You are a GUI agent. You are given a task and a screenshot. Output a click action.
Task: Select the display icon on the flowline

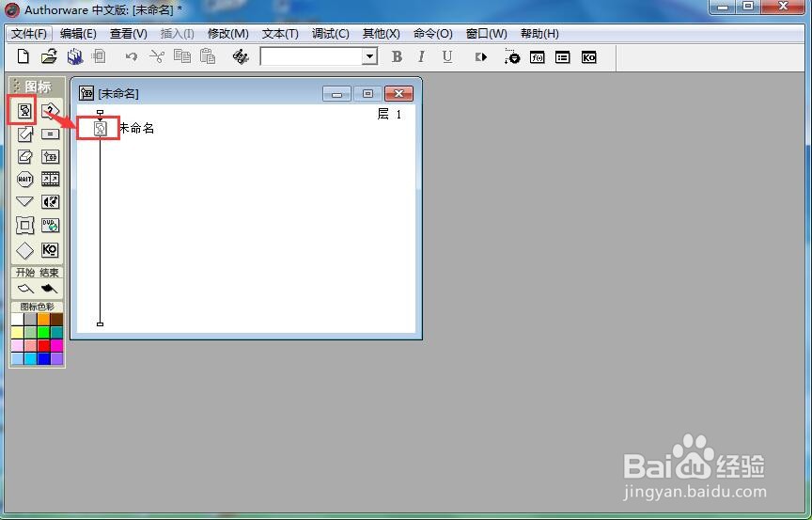(x=100, y=129)
